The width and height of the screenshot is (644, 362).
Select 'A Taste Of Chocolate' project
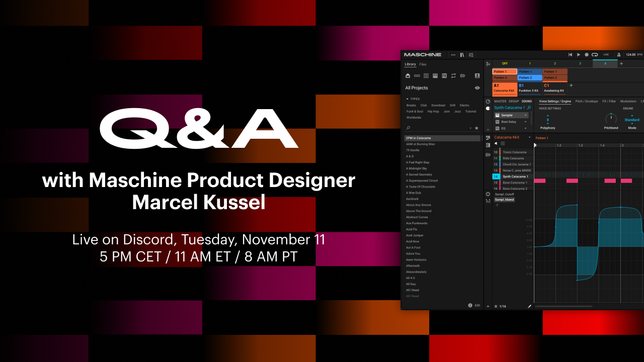(x=442, y=187)
